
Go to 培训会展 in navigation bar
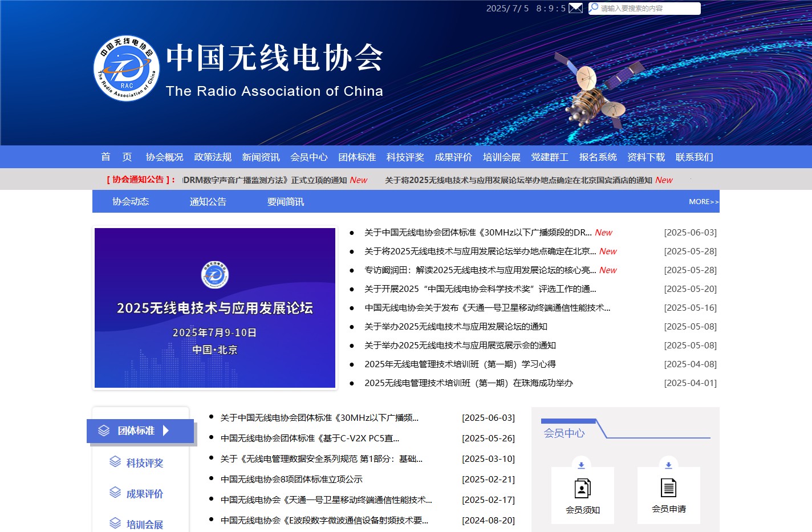(x=502, y=157)
